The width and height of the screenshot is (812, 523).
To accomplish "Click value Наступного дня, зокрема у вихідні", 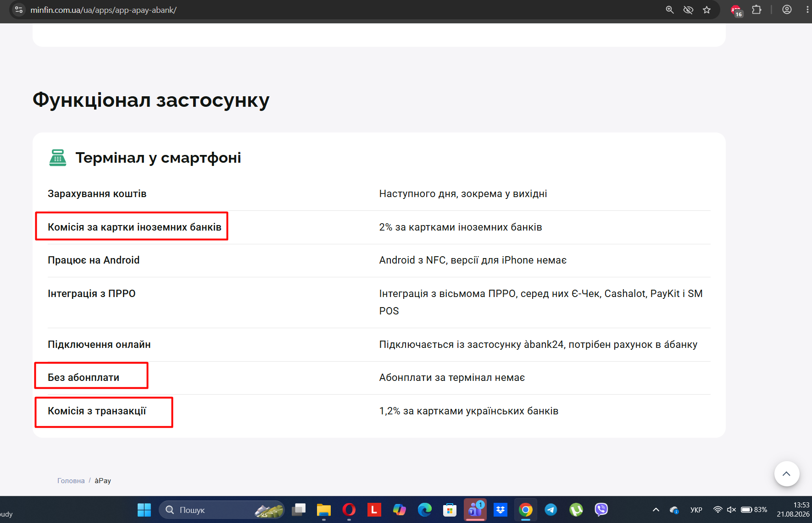I will [463, 194].
